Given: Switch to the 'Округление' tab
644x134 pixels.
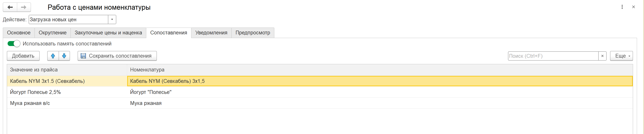Looking at the screenshot, I should point(53,33).
